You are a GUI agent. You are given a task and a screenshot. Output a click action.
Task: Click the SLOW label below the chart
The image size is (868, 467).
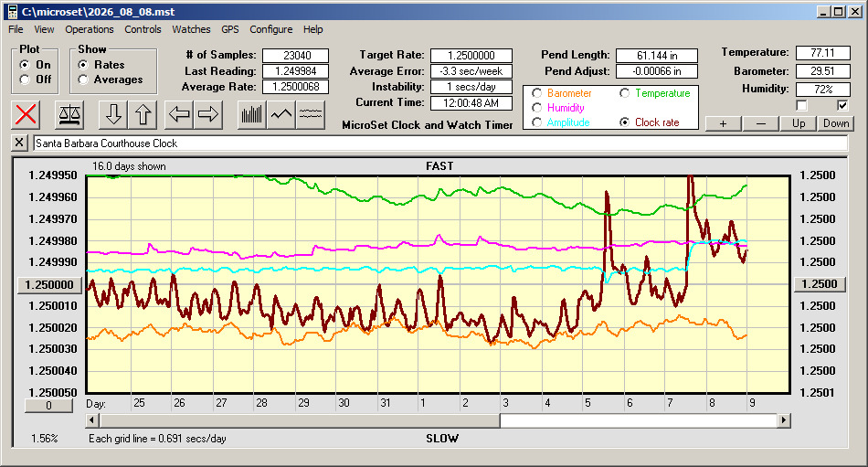[x=441, y=439]
